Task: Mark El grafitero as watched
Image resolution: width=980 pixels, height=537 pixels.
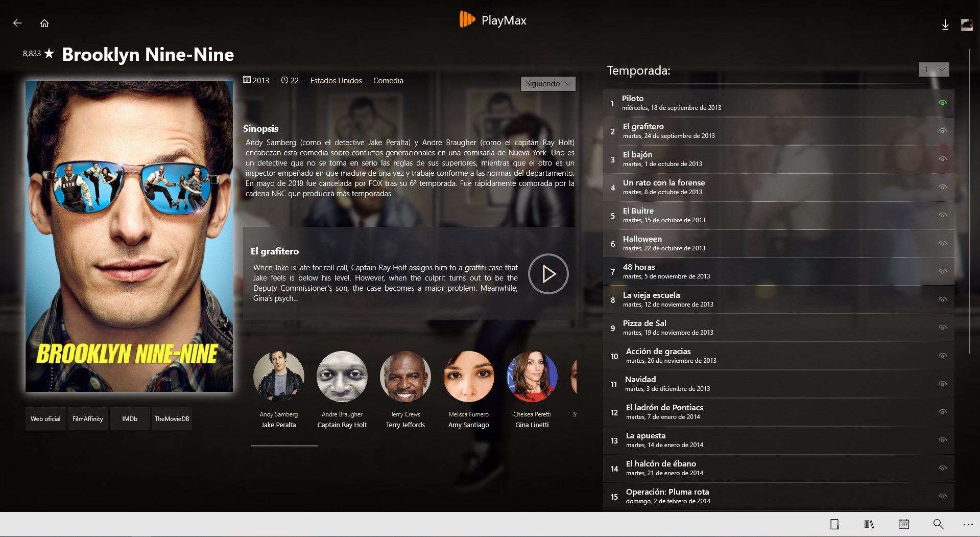Action: (x=943, y=131)
